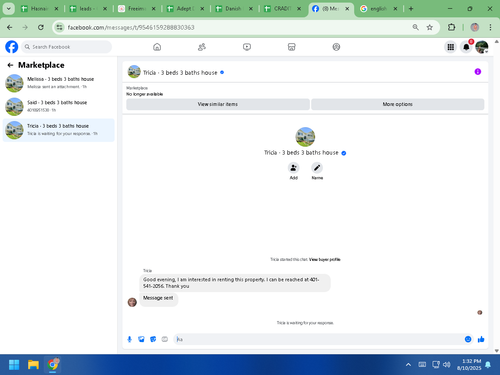
Task: Click the conversation information icon
Action: [478, 72]
